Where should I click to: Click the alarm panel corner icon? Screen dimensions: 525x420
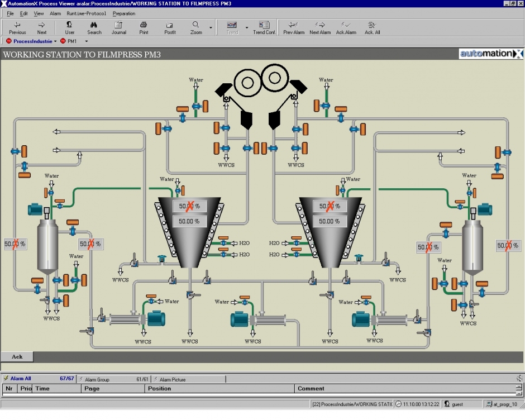click(519, 378)
